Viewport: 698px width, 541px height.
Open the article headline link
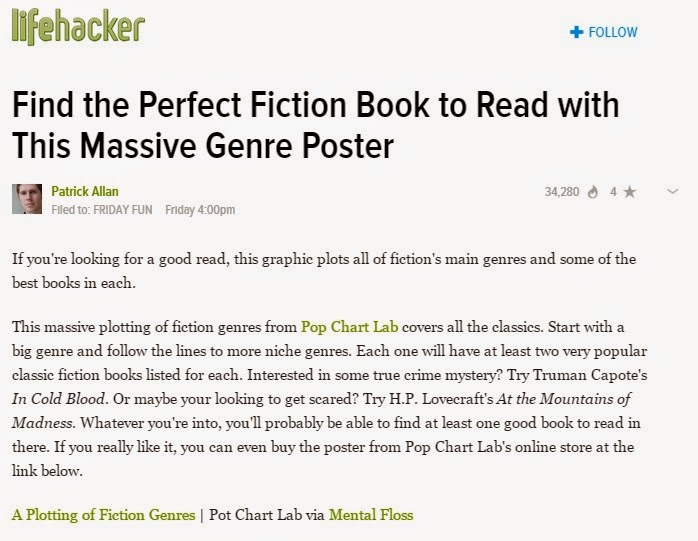(315, 126)
